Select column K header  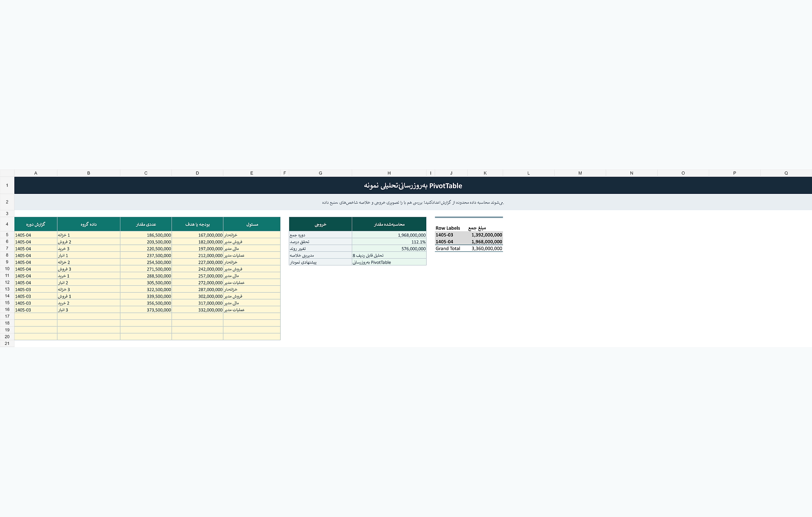point(485,173)
